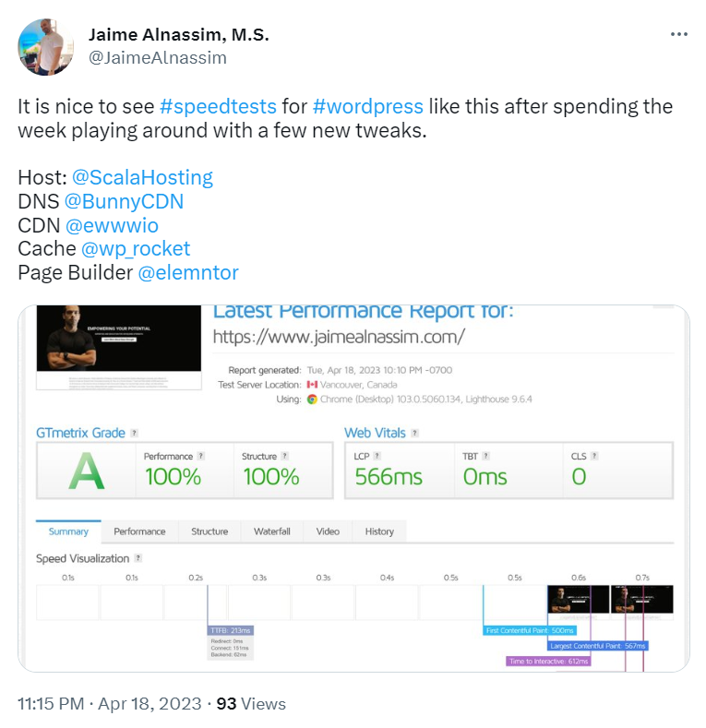706x728 pixels.
Task: Click the TBT help question-mark icon
Action: [485, 456]
